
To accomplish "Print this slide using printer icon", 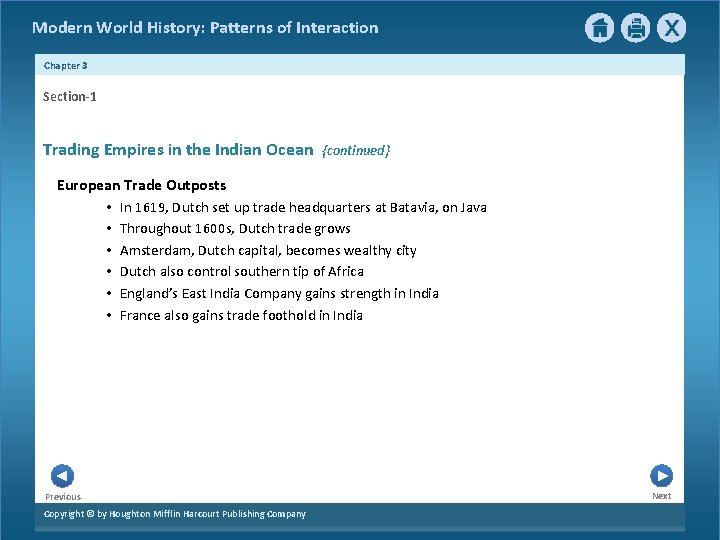I will (x=636, y=28).
